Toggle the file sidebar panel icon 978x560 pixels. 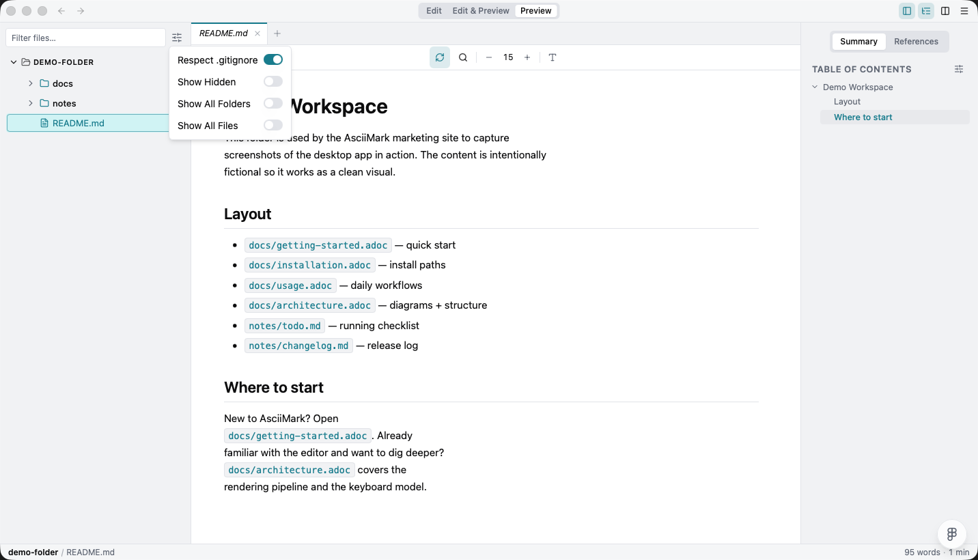[906, 11]
